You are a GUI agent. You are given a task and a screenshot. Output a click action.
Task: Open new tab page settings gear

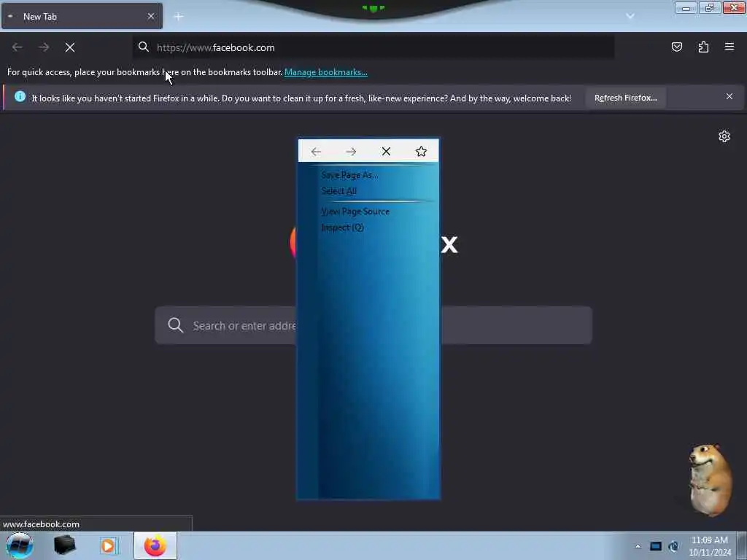(x=724, y=136)
